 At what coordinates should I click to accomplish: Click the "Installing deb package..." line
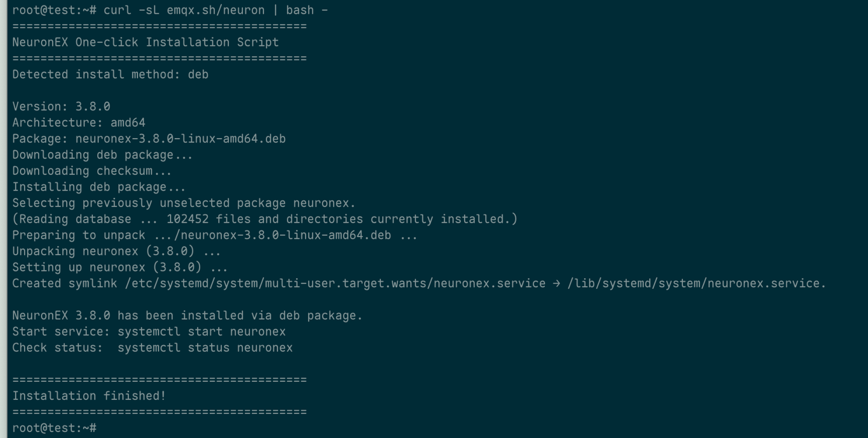[x=99, y=187]
